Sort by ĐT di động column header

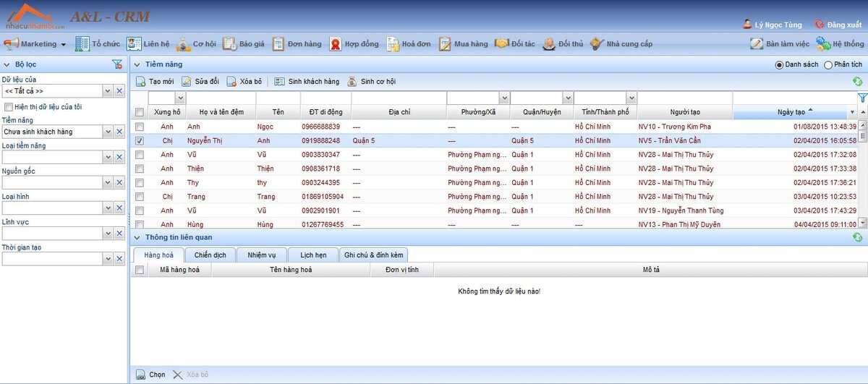pos(325,112)
